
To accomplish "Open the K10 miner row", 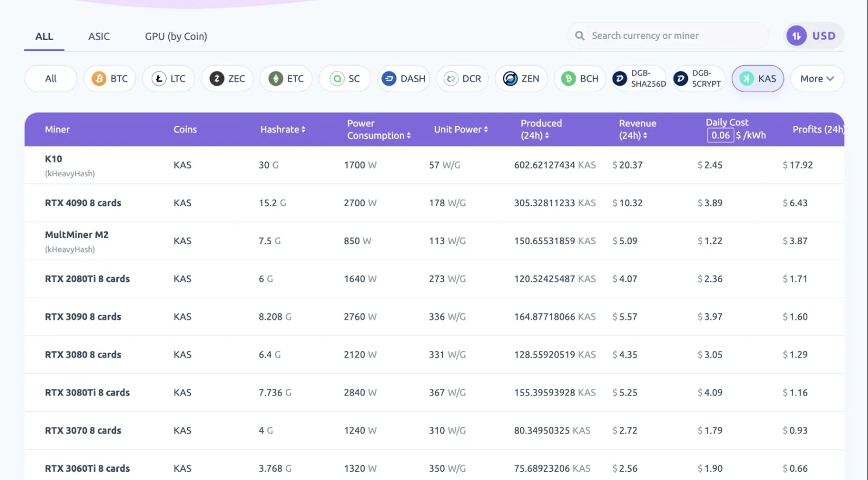I will (x=434, y=165).
